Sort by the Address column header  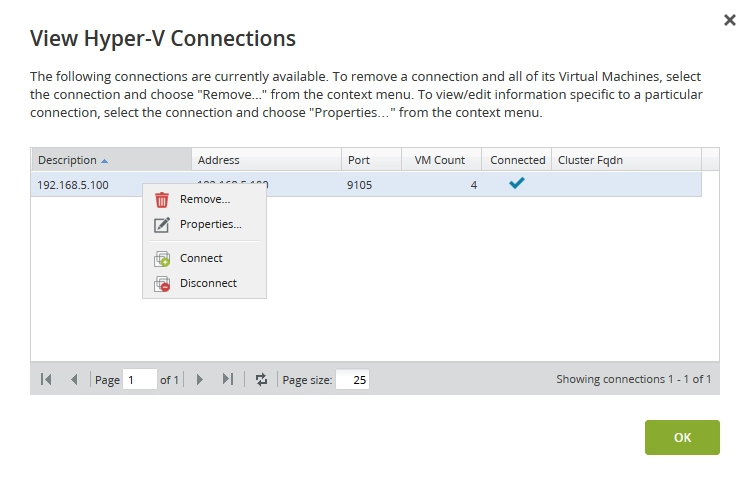click(x=266, y=160)
